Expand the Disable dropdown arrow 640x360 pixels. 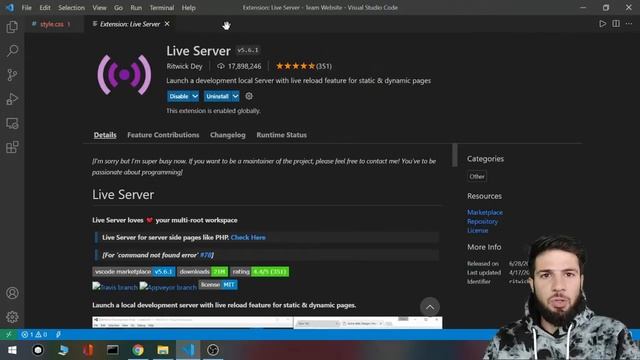pos(195,96)
